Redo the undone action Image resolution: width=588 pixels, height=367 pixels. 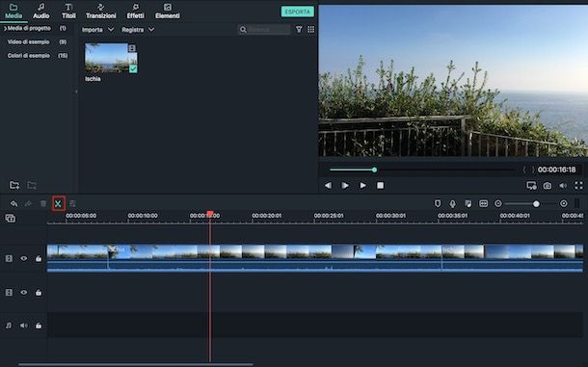point(28,203)
